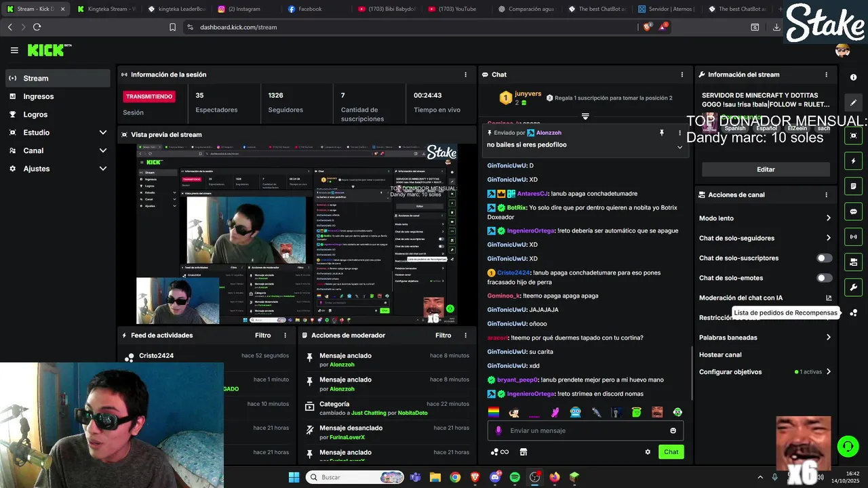The width and height of the screenshot is (868, 488).
Task: Open Modo lento options arrow
Action: [x=828, y=218]
